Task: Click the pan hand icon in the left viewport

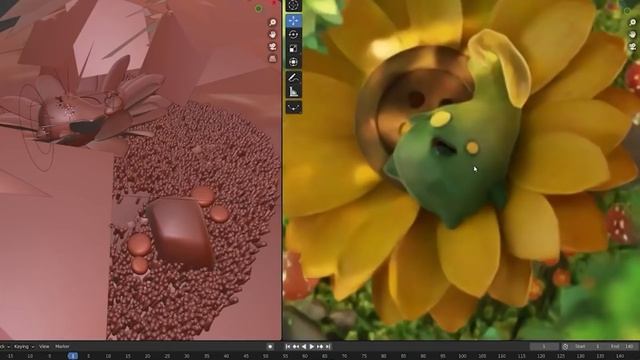Action: 273,35
